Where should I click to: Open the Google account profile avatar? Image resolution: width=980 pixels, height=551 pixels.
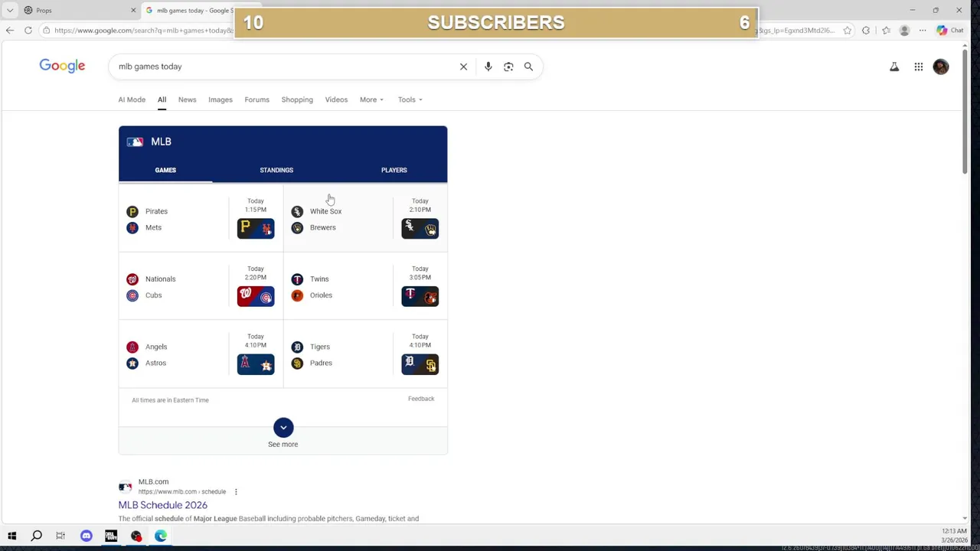941,67
